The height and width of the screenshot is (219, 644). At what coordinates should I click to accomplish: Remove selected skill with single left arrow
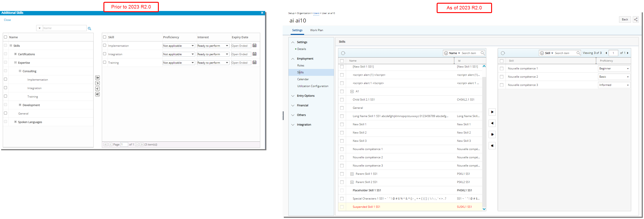click(97, 89)
